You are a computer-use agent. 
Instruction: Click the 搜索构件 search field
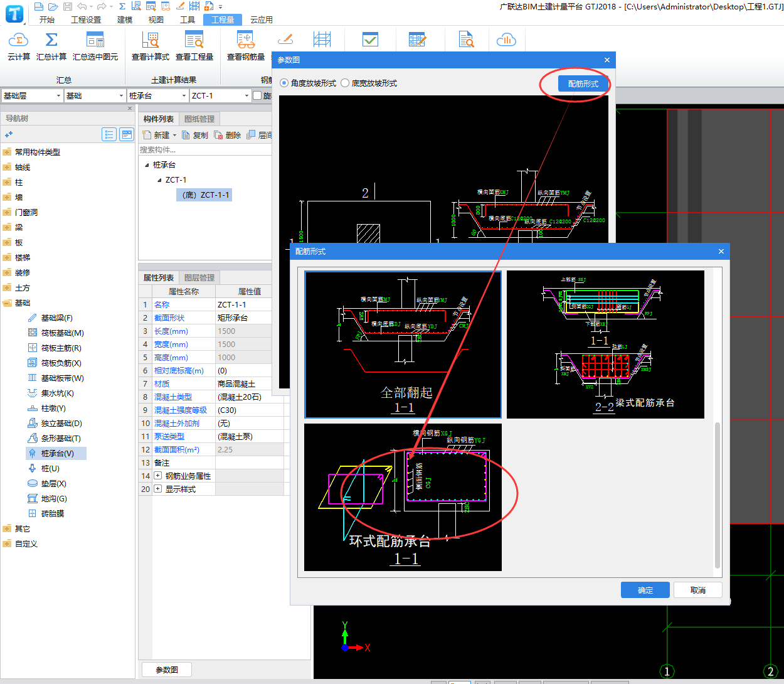pos(205,149)
